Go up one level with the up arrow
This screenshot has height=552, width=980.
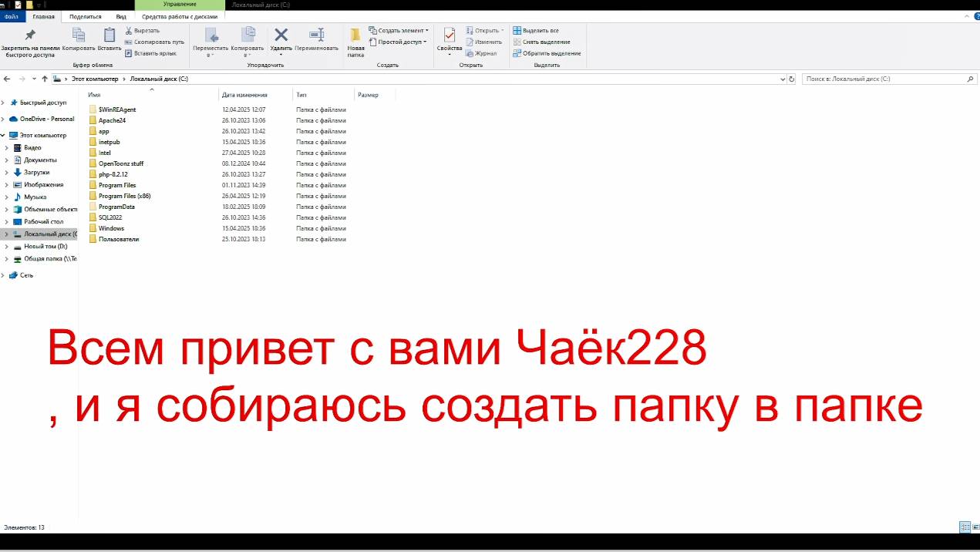click(x=45, y=79)
